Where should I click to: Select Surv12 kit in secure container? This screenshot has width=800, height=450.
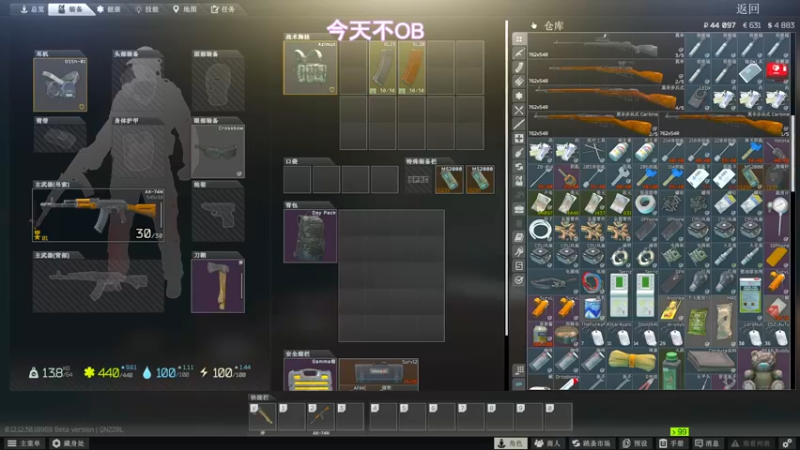[379, 374]
